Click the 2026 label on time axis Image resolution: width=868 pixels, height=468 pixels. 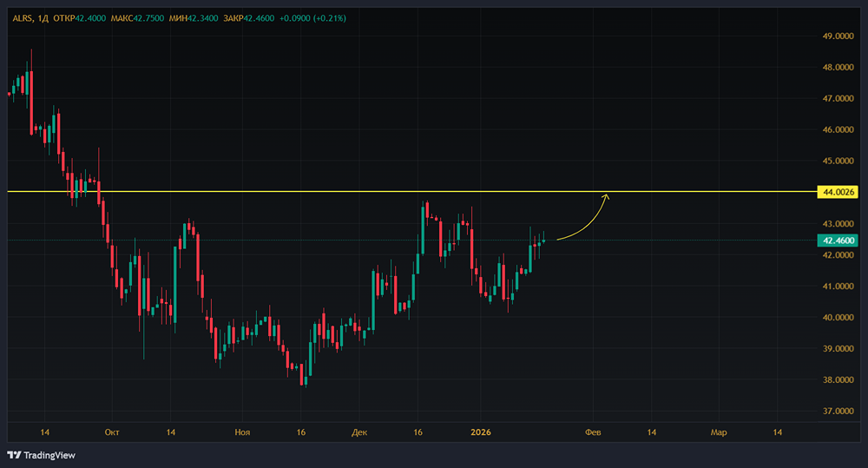[481, 432]
